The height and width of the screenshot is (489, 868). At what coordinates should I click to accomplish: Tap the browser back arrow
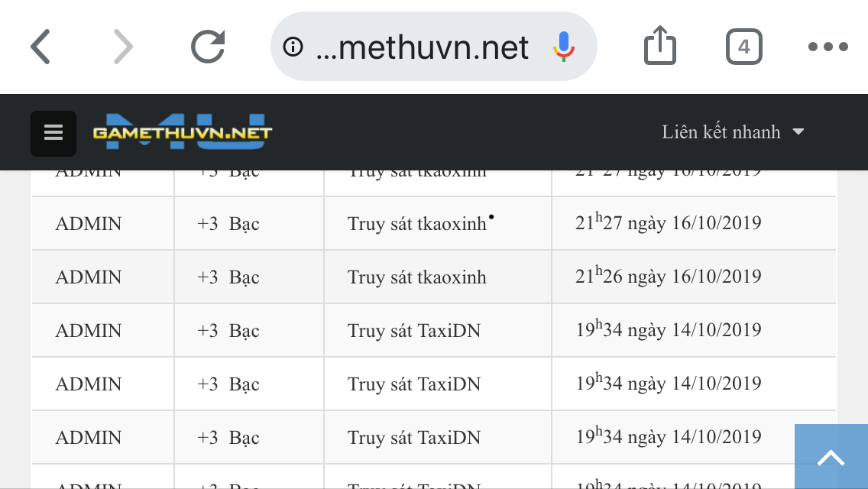pyautogui.click(x=41, y=47)
